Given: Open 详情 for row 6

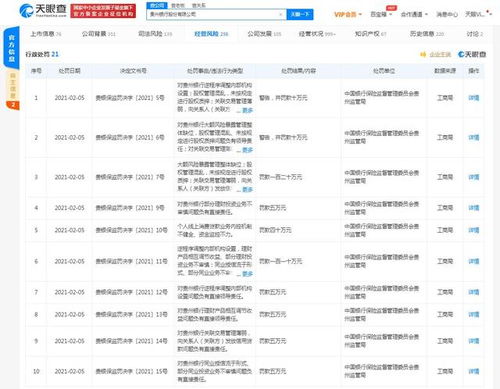Looking at the screenshot, I should [x=473, y=261].
